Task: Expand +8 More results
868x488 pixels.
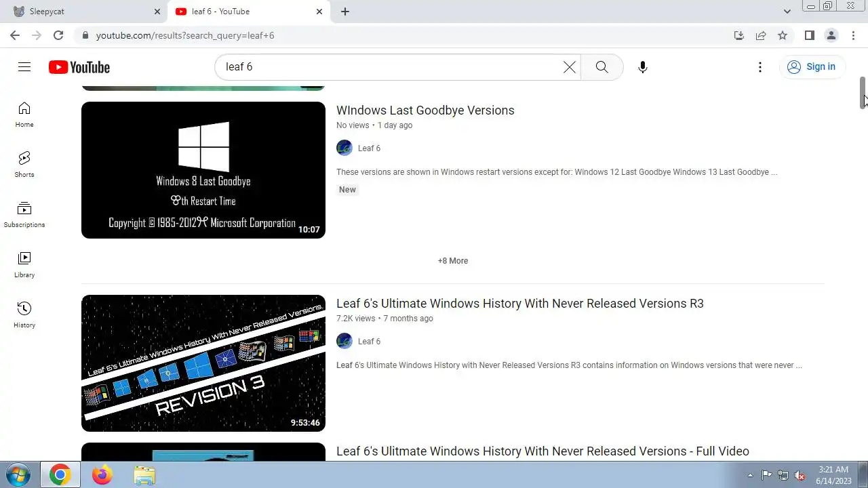Action: (453, 261)
